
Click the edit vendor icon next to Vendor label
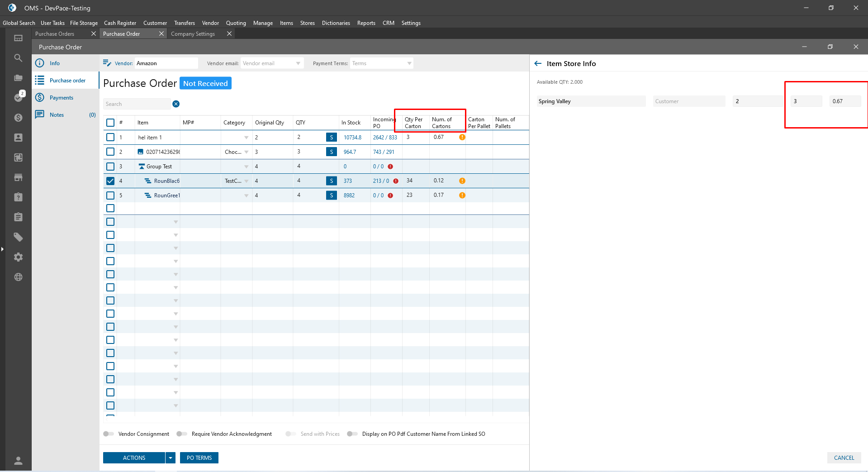point(107,63)
